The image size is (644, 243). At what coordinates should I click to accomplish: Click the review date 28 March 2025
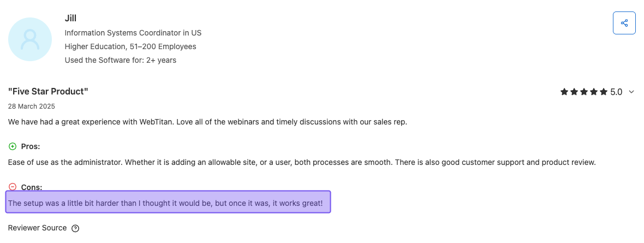tap(32, 106)
